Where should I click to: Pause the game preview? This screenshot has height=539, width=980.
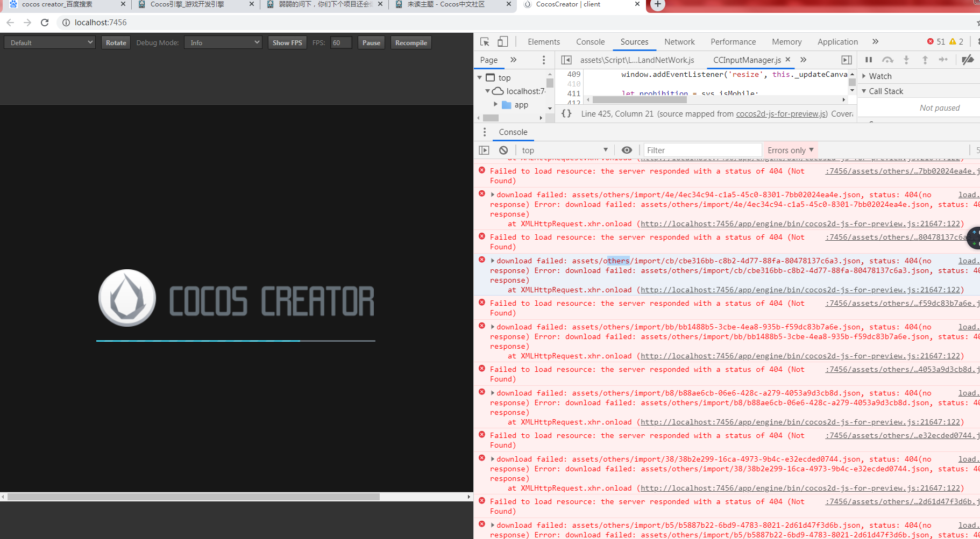371,42
